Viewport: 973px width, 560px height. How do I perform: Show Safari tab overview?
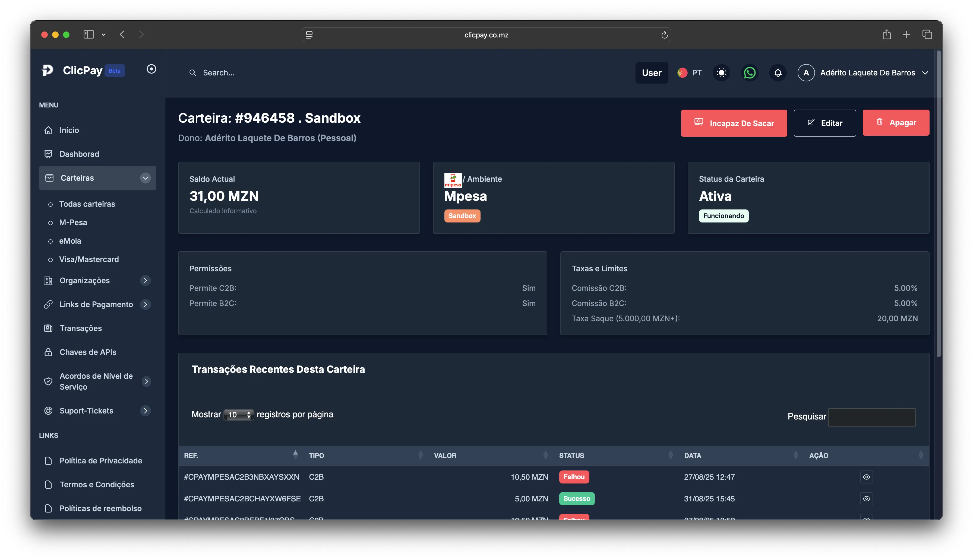927,35
